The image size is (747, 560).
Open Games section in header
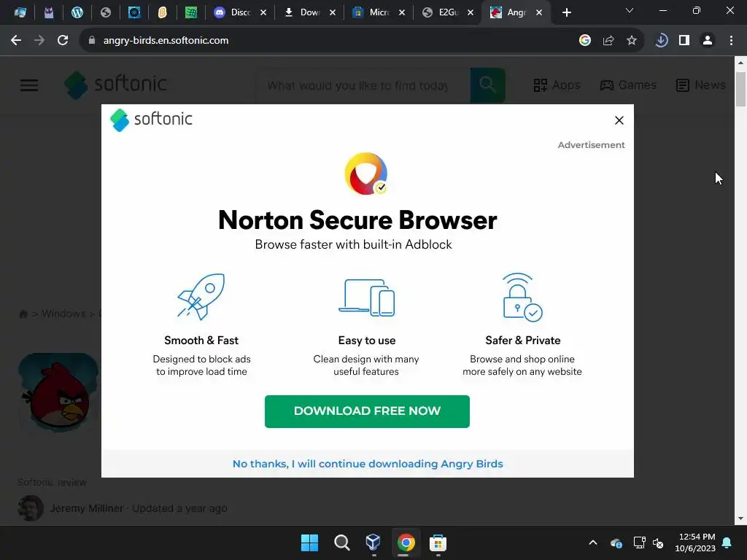point(628,85)
